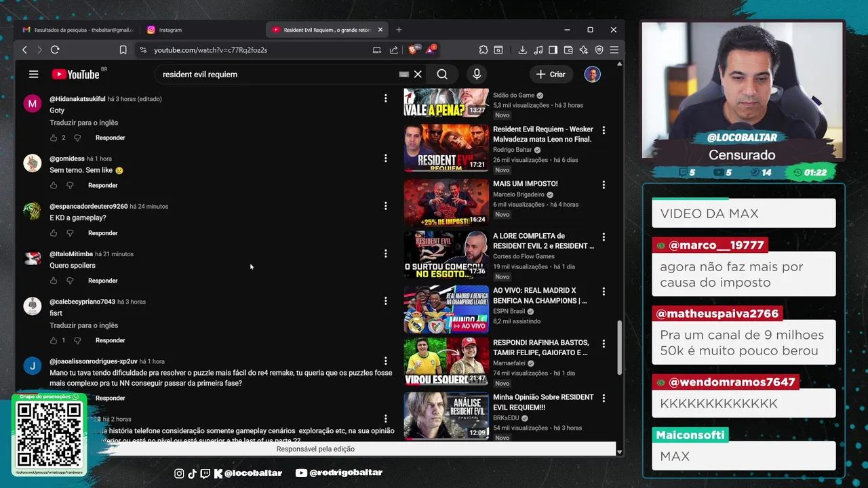Open more options for Wesker Malvadeza video
Image resolution: width=868 pixels, height=488 pixels.
click(x=604, y=130)
